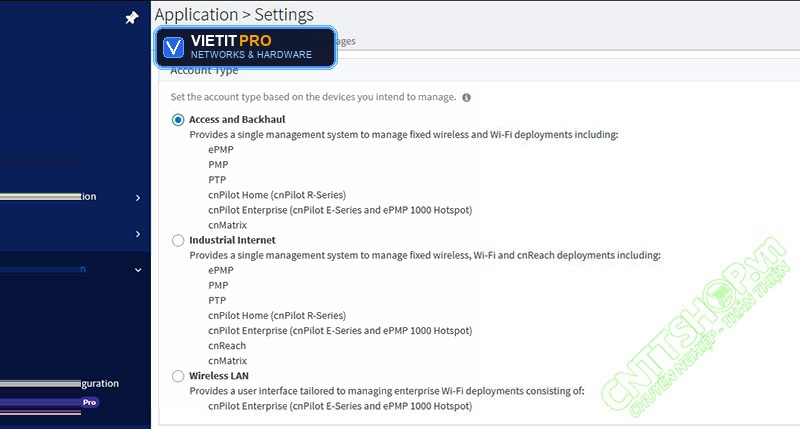Click the Access and Backhaul label
This screenshot has height=429, width=800.
[237, 119]
